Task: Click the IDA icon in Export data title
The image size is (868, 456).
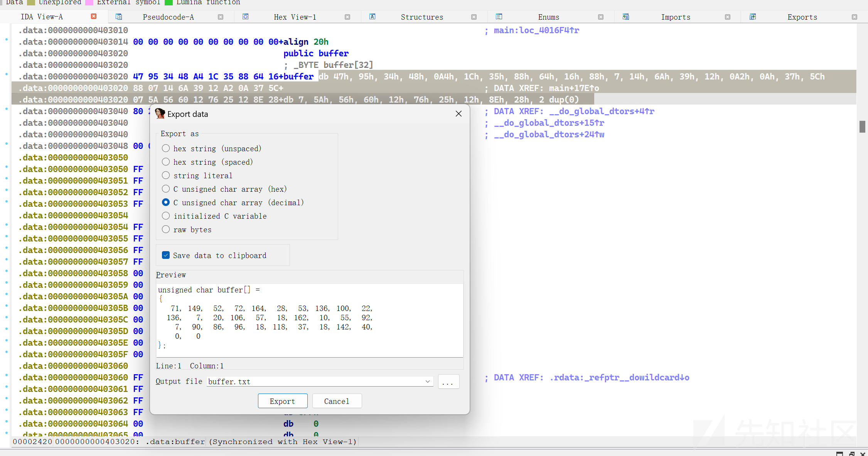Action: coord(160,113)
